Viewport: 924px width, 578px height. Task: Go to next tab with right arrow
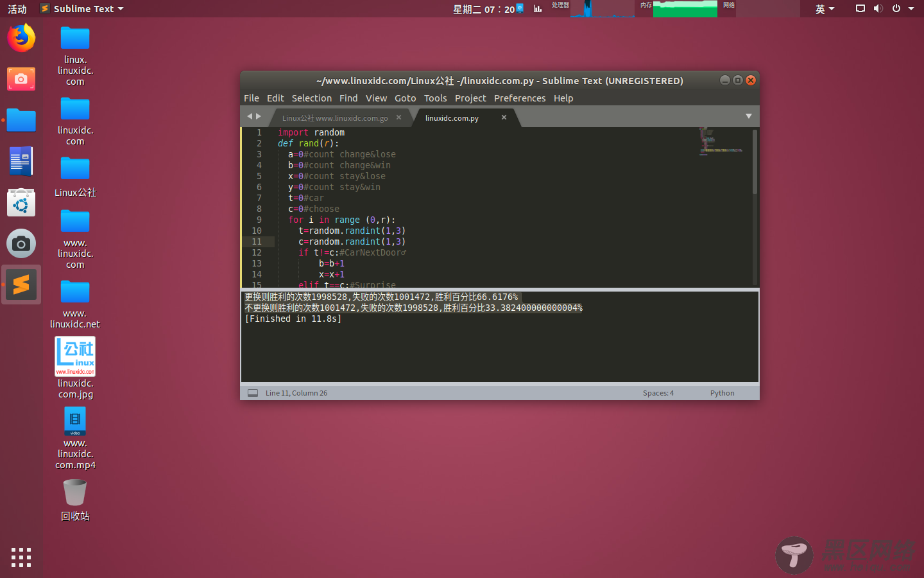[259, 116]
